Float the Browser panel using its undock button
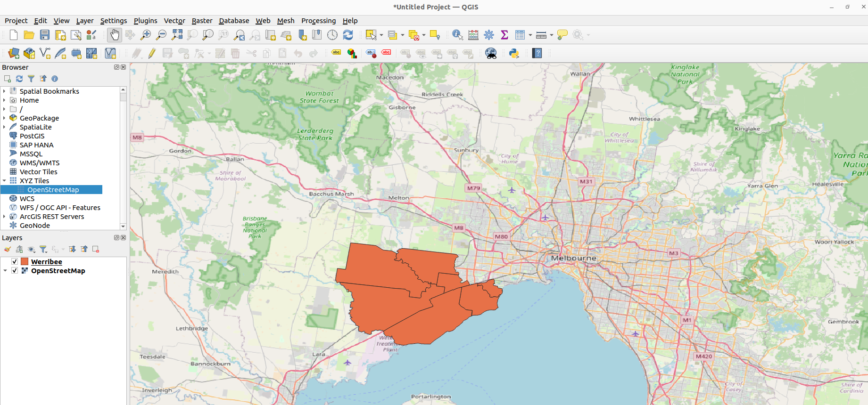Screen dimensions: 868x405 click(x=116, y=67)
